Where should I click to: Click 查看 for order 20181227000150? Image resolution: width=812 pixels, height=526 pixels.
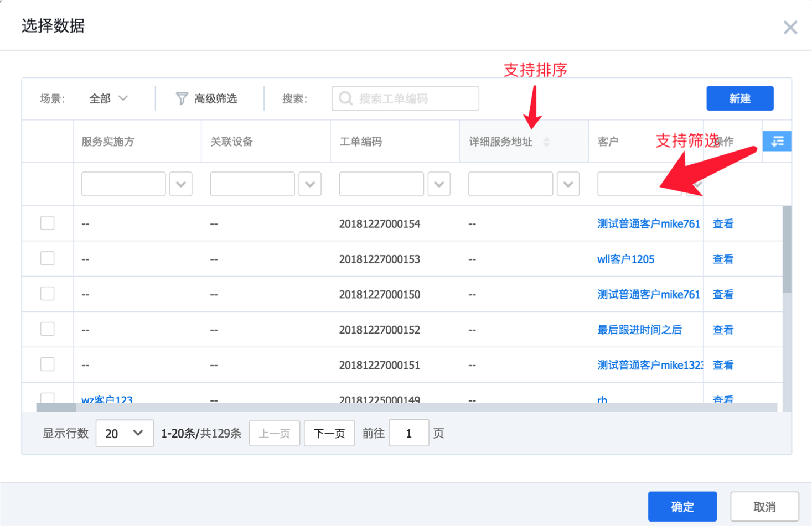click(723, 295)
